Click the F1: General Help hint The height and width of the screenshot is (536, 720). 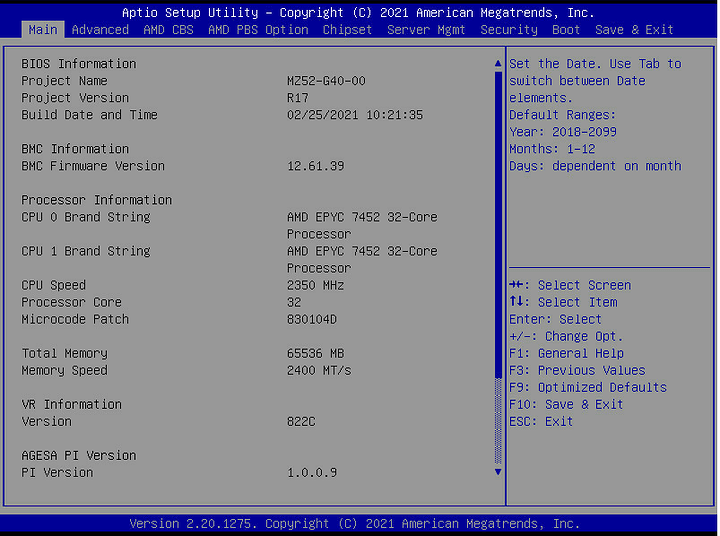coord(566,353)
